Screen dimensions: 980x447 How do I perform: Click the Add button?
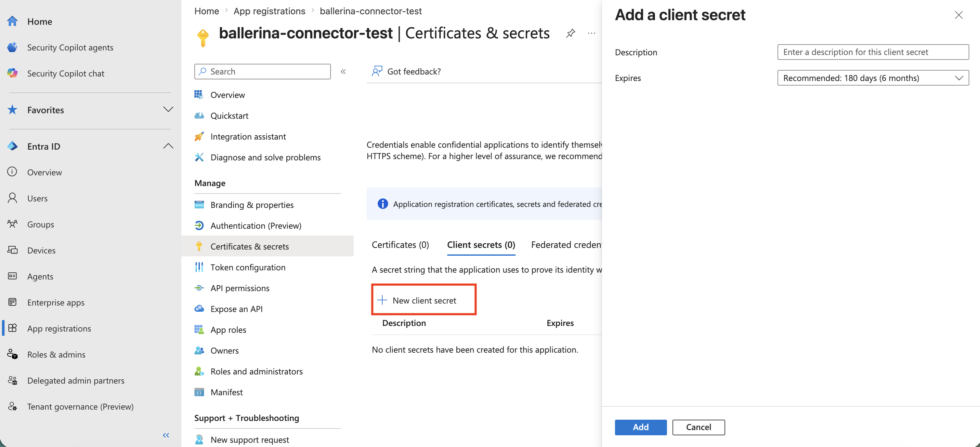pos(641,427)
